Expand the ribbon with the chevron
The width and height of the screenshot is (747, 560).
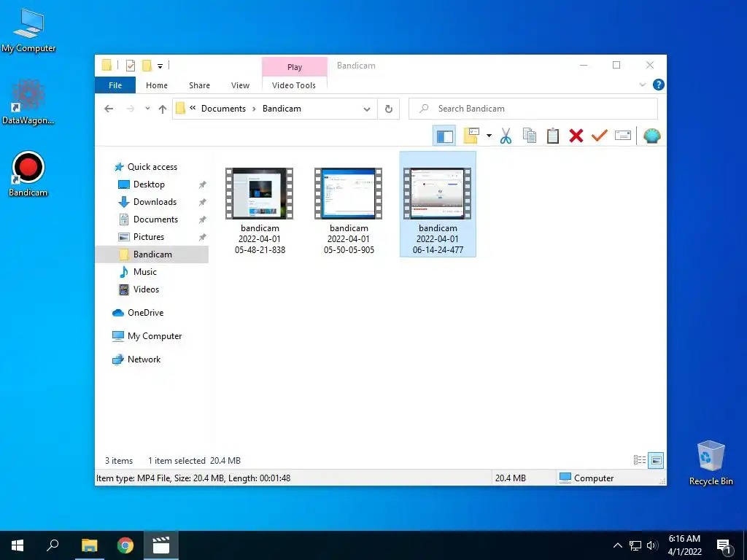[642, 85]
